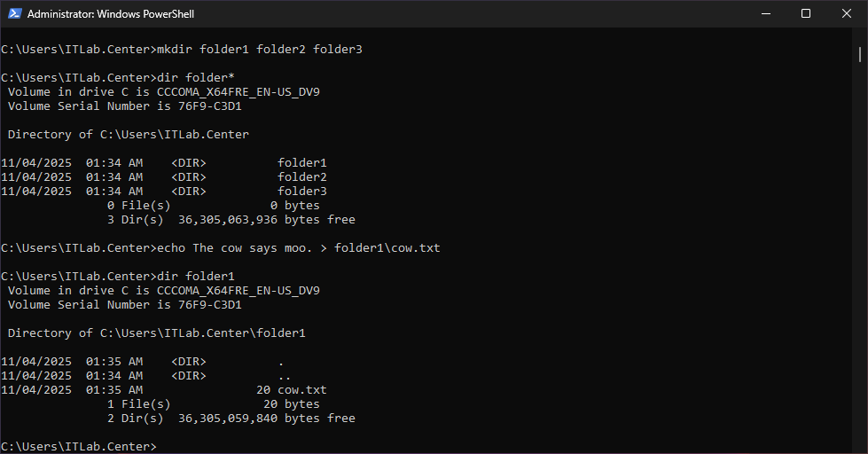Image resolution: width=868 pixels, height=454 pixels.
Task: Click the window title 'Administrator: Windows PowerShell'
Action: tap(111, 14)
